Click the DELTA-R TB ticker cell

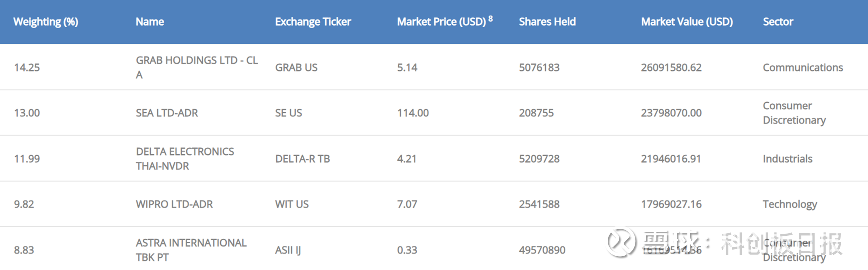[303, 159]
